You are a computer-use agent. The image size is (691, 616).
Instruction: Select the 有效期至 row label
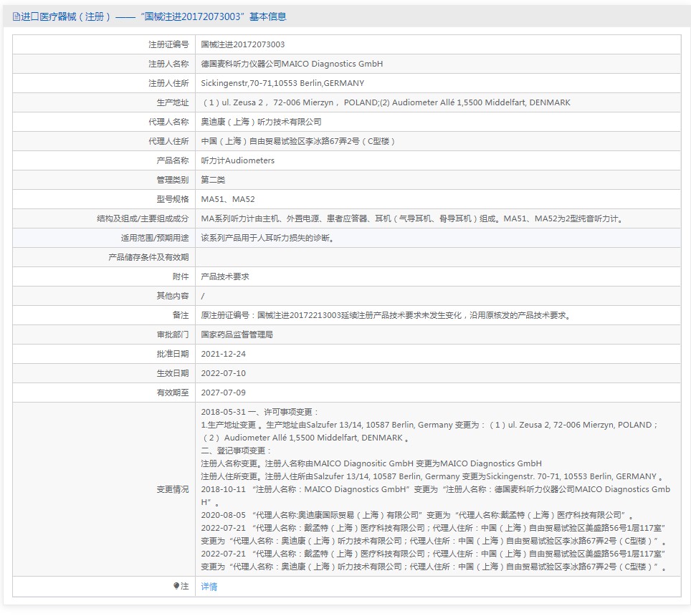pyautogui.click(x=173, y=393)
